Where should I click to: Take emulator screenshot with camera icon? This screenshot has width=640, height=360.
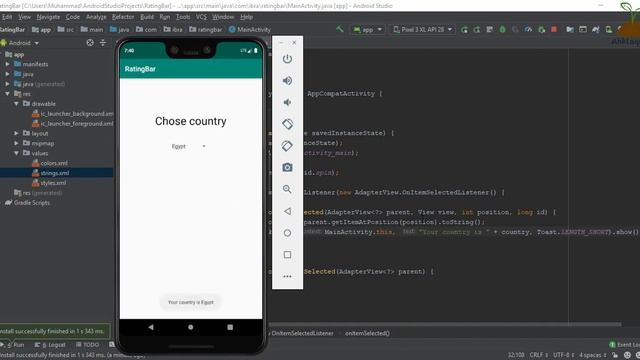287,167
